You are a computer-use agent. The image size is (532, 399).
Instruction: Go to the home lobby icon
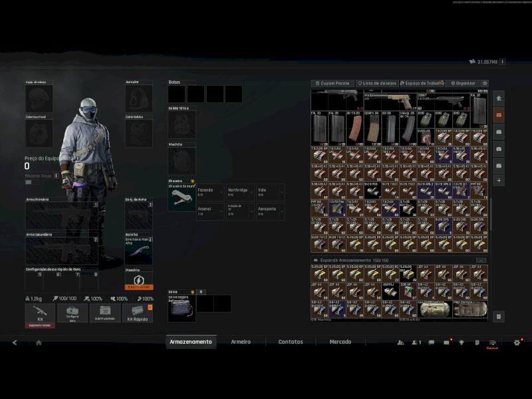39,342
